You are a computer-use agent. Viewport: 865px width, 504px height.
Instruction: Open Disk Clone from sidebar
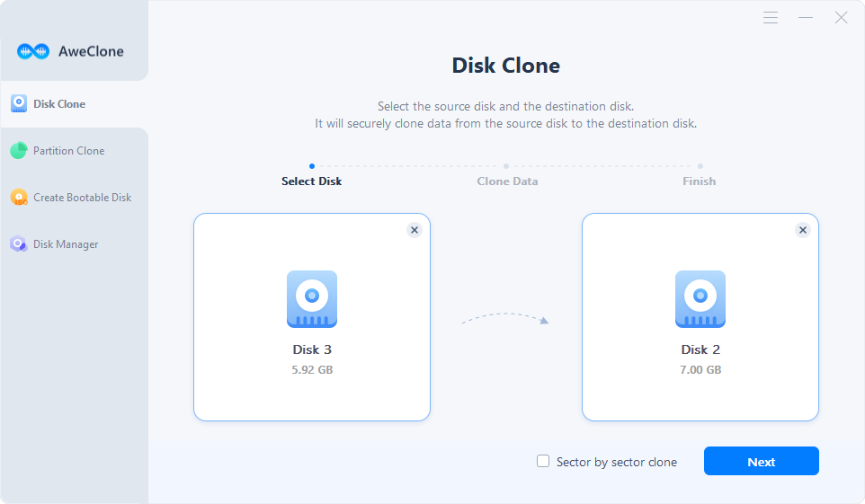75,103
